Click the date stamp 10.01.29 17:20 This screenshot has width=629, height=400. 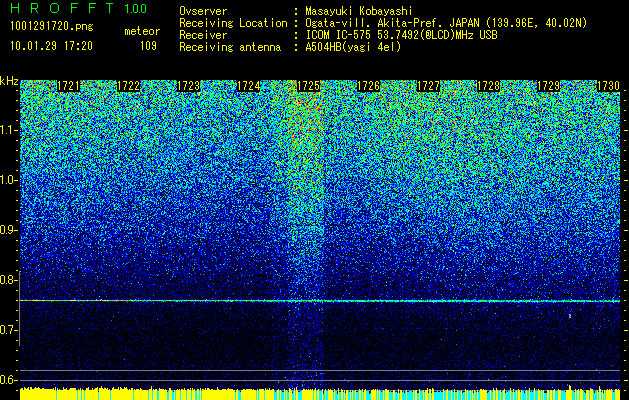click(x=51, y=46)
